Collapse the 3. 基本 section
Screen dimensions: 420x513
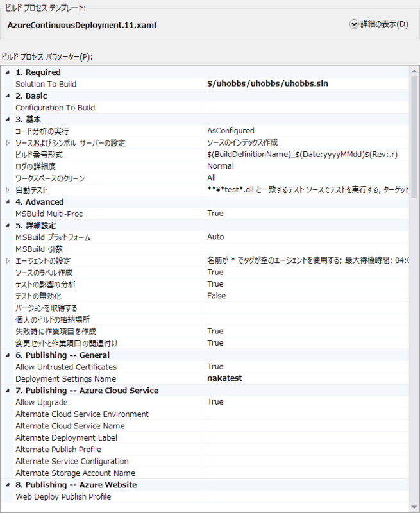click(x=8, y=119)
